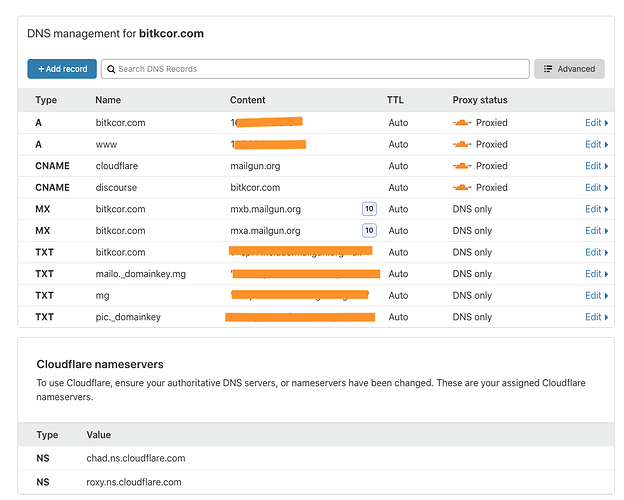The image size is (624, 500).
Task: Edit the mxb.mailgun.org MX record
Action: (x=596, y=209)
